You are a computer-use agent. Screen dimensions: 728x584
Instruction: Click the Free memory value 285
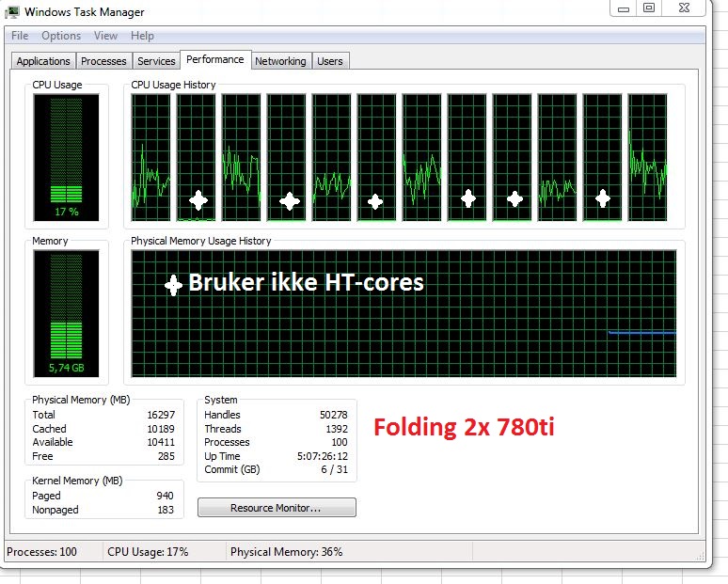[166, 456]
